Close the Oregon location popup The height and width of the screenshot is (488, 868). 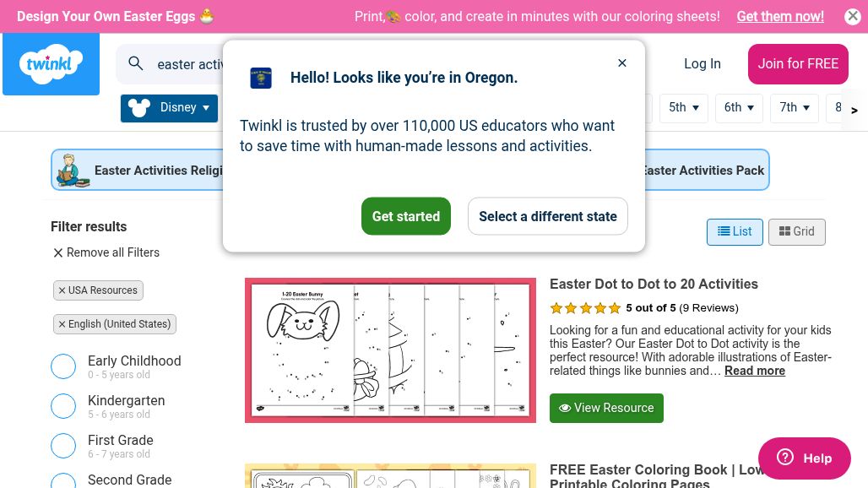(x=622, y=63)
